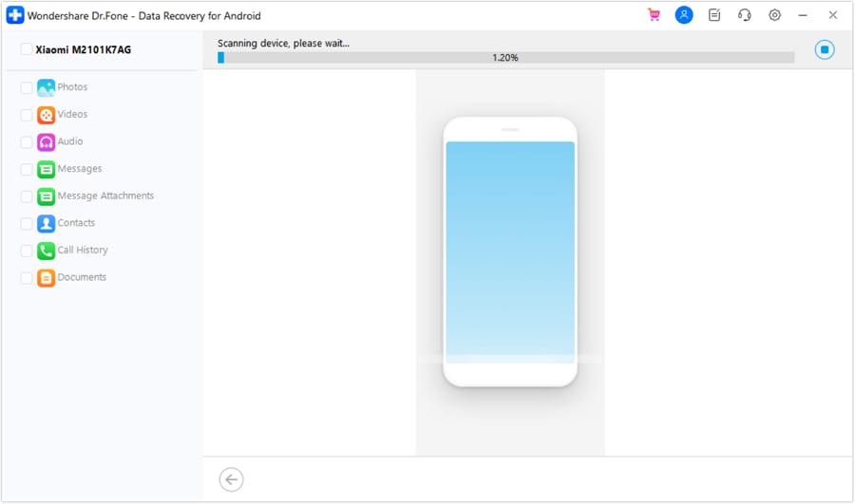Image resolution: width=855 pixels, height=504 pixels.
Task: Click the Messages category icon
Action: [x=47, y=169]
